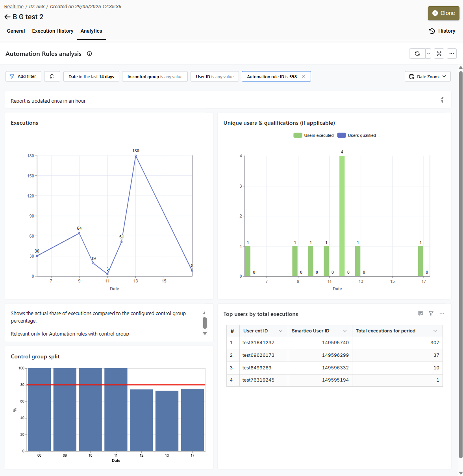Viewport: 463px width, 476px height.
Task: Open the Realtime breadcrumb link
Action: click(14, 7)
